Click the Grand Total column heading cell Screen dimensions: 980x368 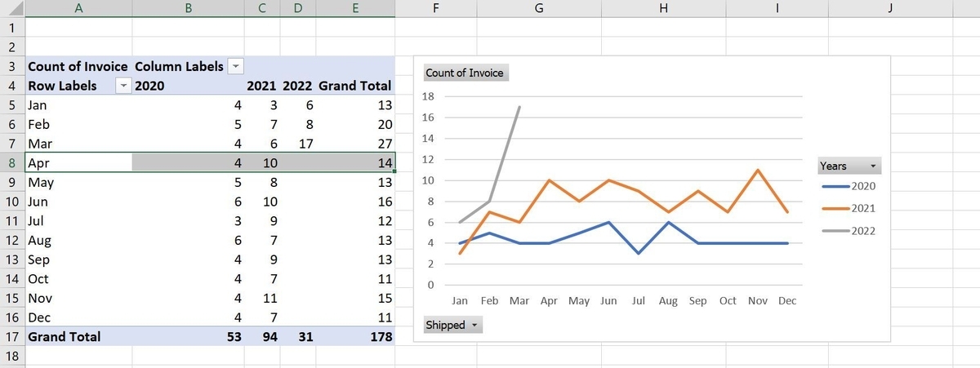point(354,86)
